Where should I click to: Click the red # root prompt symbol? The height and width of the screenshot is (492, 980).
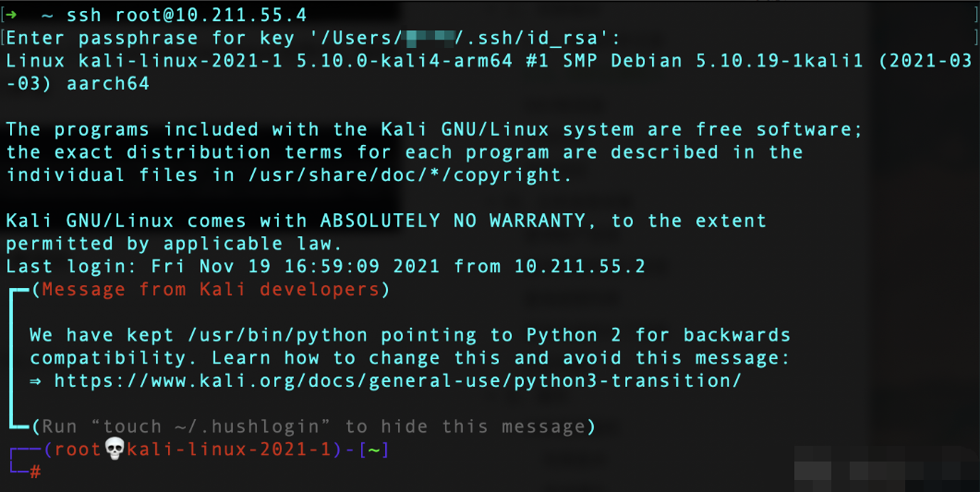(35, 472)
